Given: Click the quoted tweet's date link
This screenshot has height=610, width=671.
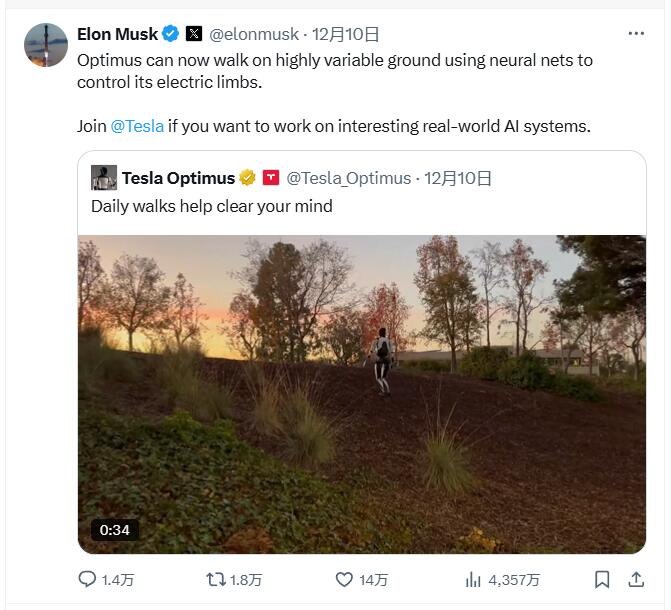Looking at the screenshot, I should [458, 178].
